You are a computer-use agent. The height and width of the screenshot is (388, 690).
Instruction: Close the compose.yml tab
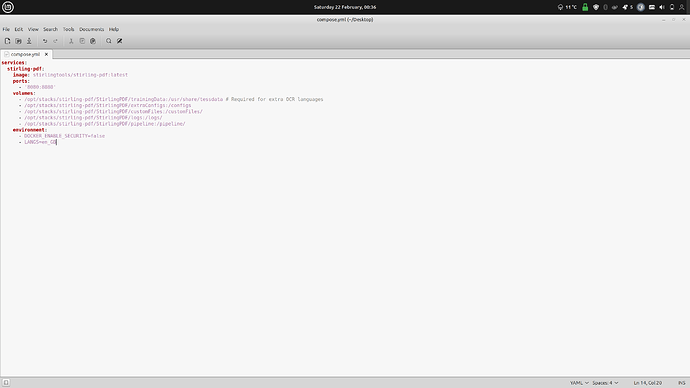46,54
